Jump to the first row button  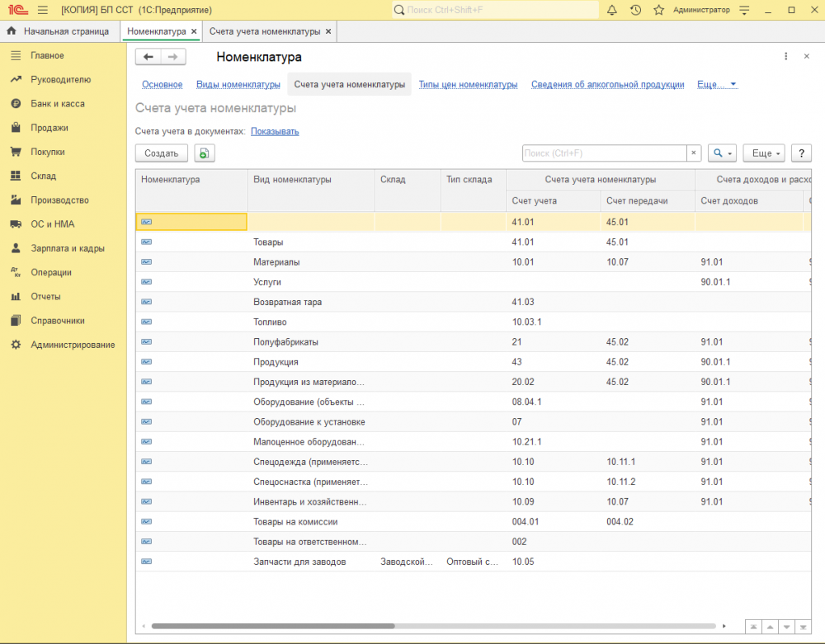point(753,627)
